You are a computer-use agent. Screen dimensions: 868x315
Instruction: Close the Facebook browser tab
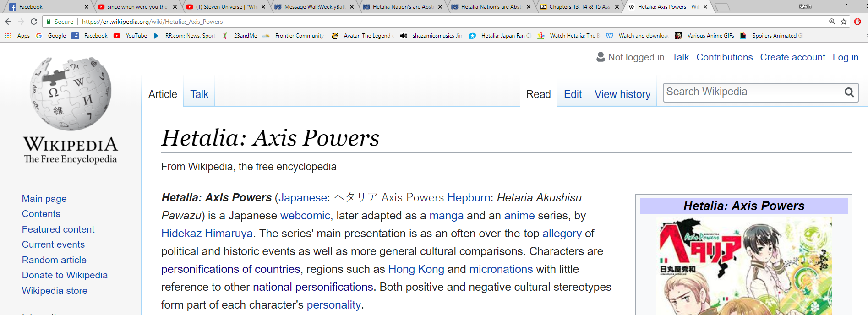point(87,7)
